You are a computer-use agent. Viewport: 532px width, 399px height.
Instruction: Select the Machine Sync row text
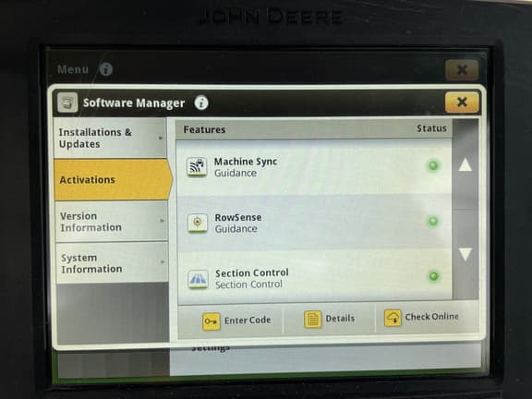(x=246, y=162)
